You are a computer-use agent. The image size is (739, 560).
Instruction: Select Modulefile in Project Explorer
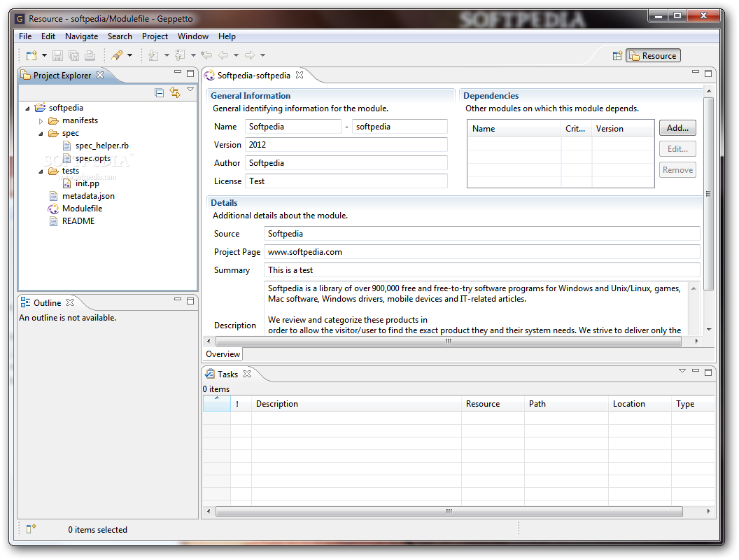82,209
